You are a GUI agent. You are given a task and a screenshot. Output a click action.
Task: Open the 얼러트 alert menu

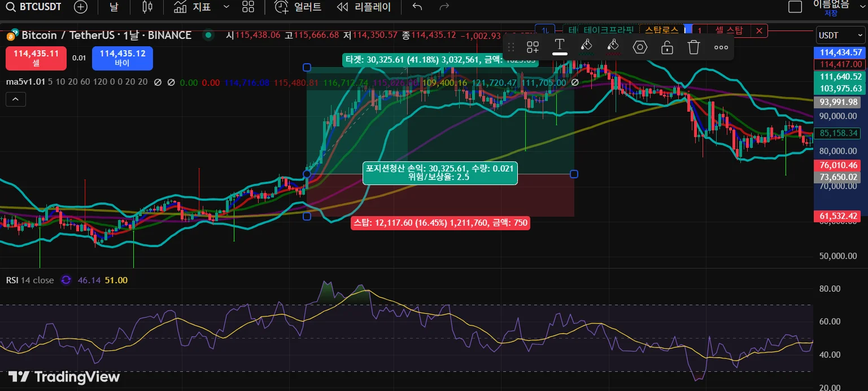coord(298,7)
